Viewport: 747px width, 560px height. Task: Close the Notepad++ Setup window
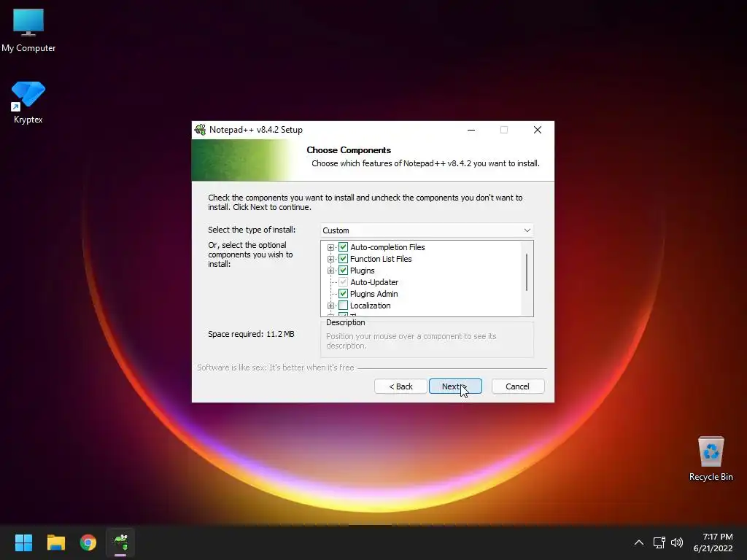538,130
